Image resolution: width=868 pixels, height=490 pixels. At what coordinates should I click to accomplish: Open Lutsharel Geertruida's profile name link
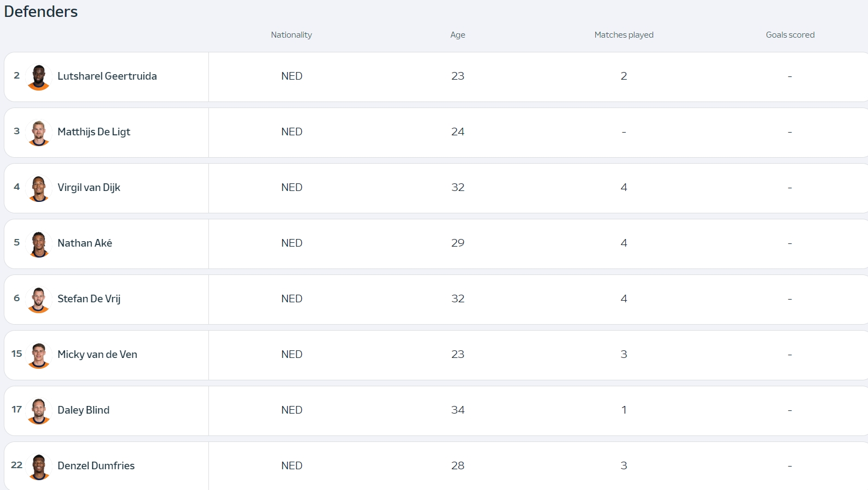(x=107, y=76)
